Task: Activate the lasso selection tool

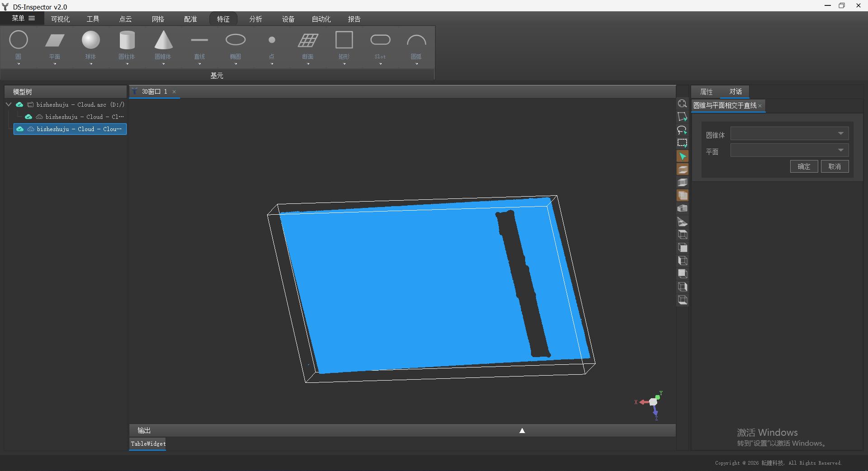Action: click(683, 130)
